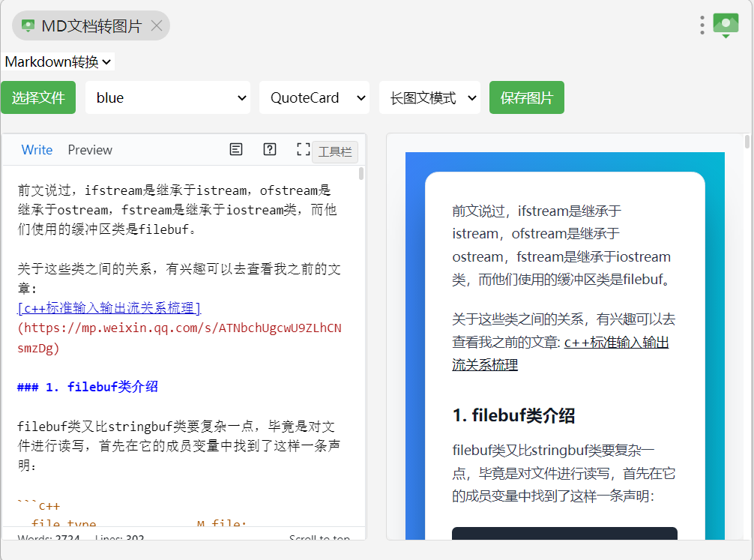Enter fullscreen editor mode
Image resolution: width=754 pixels, height=560 pixels.
[x=303, y=149]
